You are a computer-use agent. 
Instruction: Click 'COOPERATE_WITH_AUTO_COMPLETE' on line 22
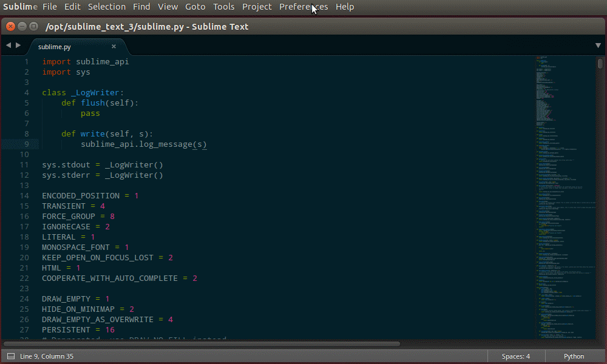(x=110, y=278)
